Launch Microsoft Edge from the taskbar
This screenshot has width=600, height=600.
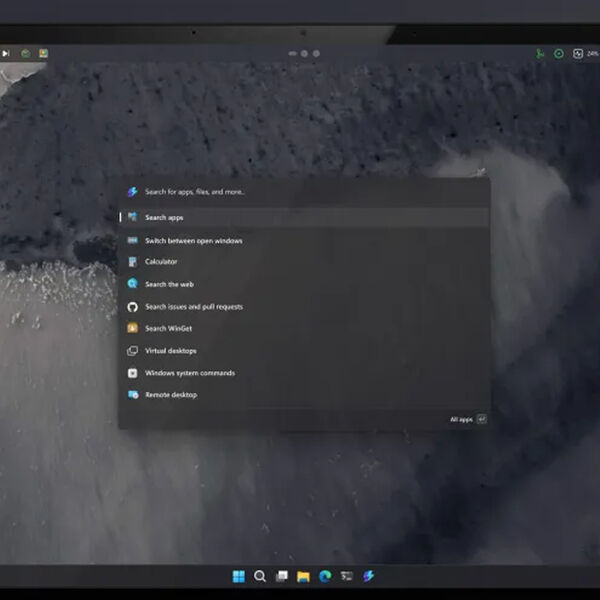tap(325, 576)
